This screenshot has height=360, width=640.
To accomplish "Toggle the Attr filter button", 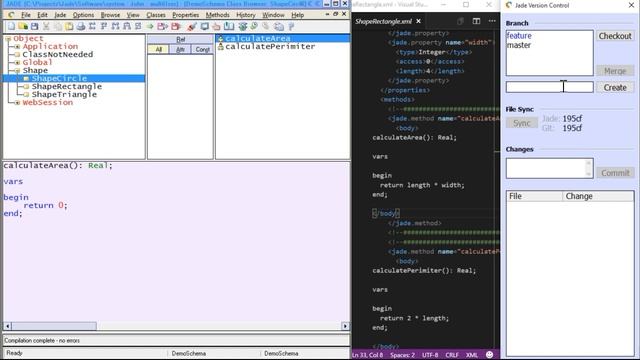I will pos(180,49).
